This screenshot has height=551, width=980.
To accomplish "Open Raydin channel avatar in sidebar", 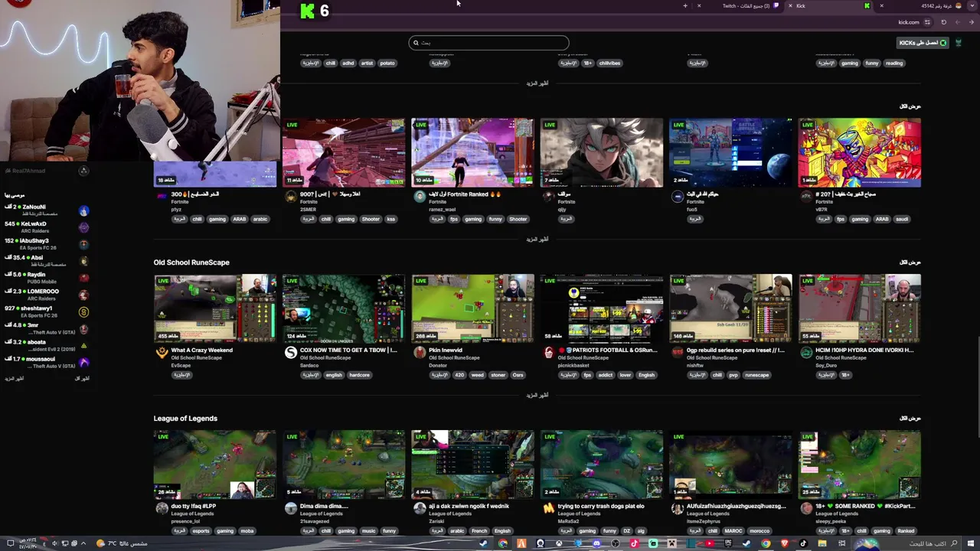I will coord(83,278).
